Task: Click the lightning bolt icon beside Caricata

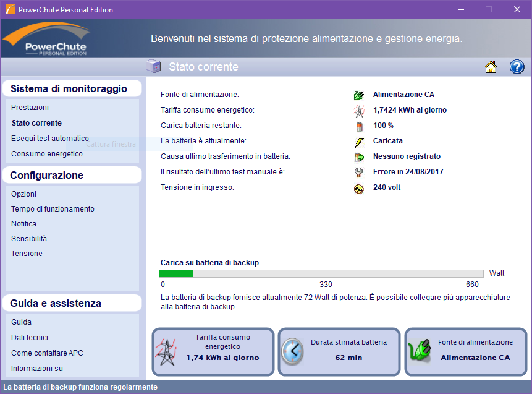Action: tap(360, 142)
